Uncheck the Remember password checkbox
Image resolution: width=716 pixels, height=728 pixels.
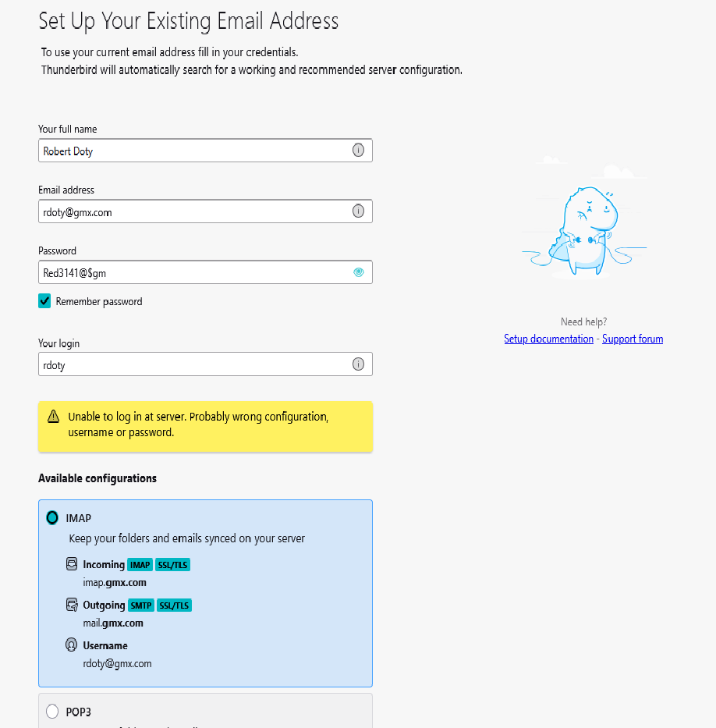point(44,301)
